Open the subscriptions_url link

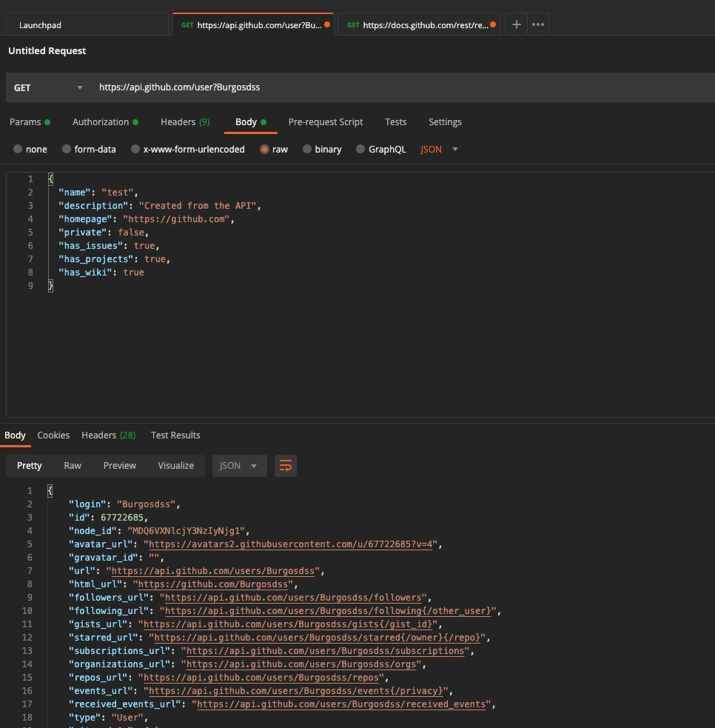click(x=325, y=651)
